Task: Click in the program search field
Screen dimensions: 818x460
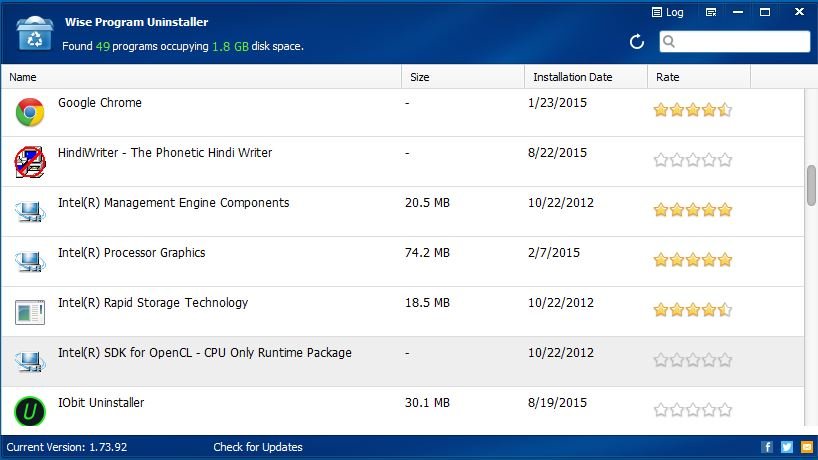Action: tap(742, 42)
